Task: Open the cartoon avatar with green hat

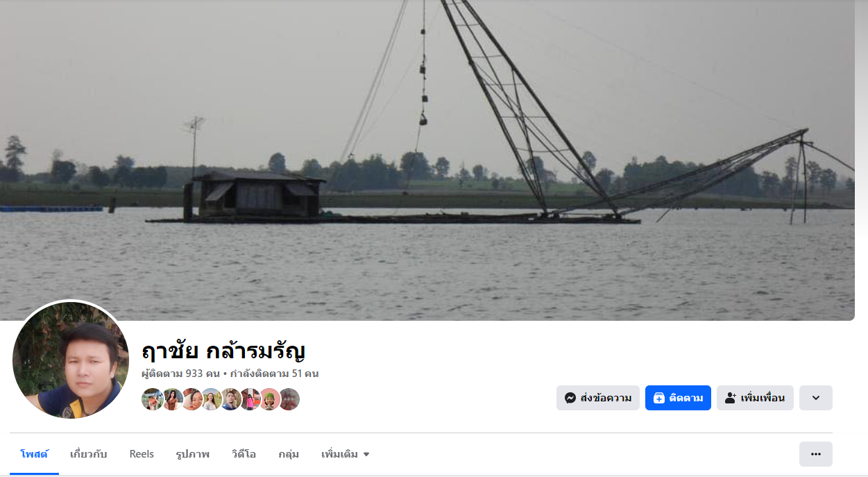Action: (x=269, y=399)
